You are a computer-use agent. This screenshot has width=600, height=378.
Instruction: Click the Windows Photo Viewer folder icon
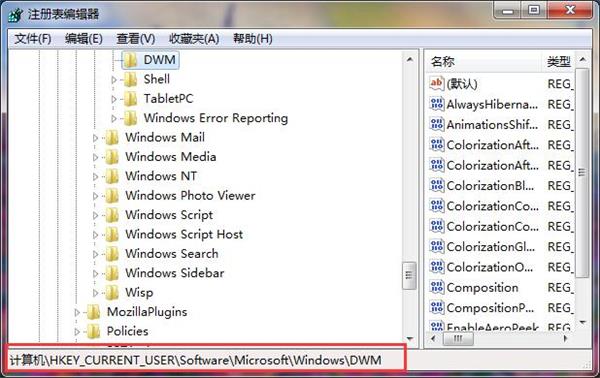(112, 196)
